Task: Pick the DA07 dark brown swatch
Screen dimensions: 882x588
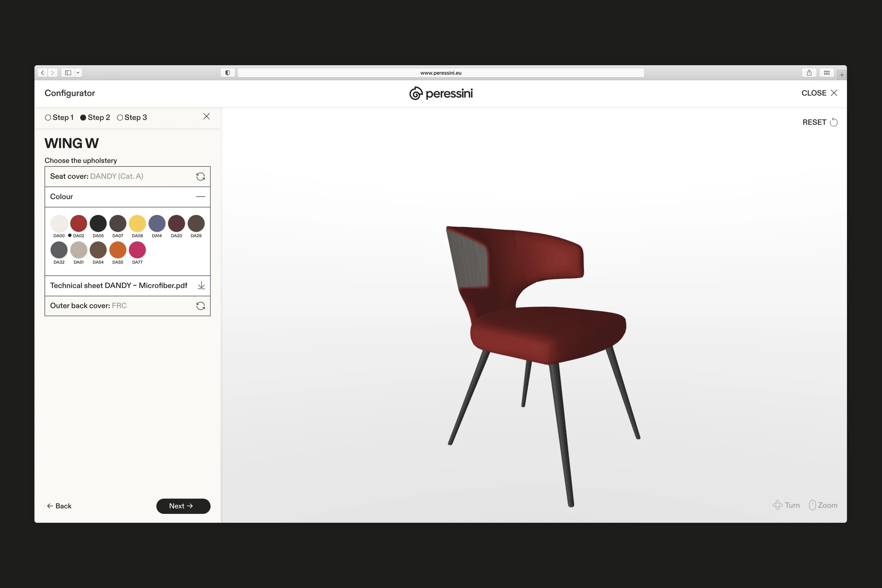Action: tap(118, 224)
